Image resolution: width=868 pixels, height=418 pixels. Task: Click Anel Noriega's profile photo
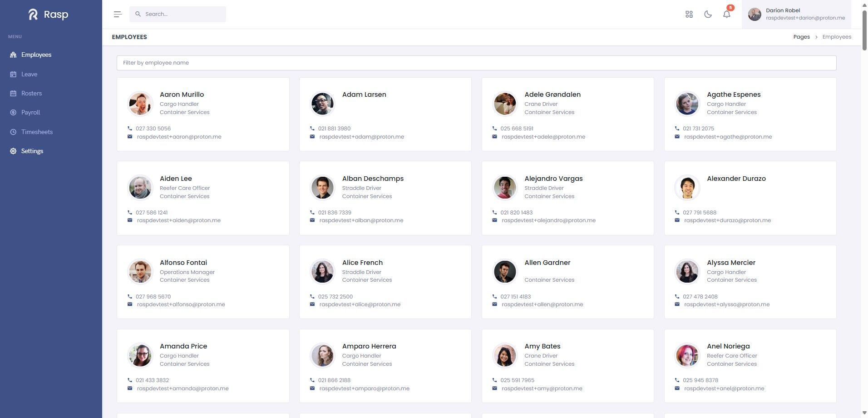(687, 355)
